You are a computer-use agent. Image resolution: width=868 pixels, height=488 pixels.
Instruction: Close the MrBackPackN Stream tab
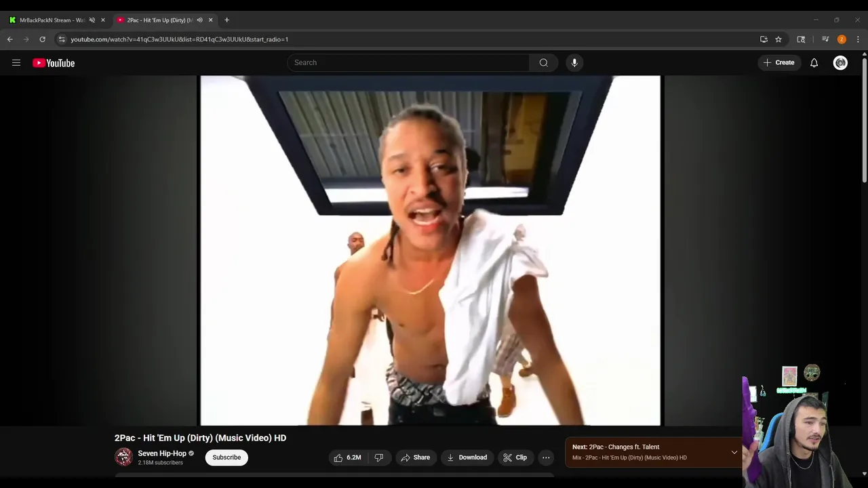(103, 20)
